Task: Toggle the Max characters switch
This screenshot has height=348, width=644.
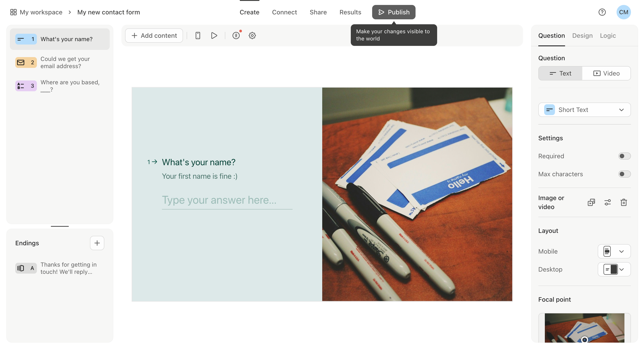Action: click(x=624, y=174)
